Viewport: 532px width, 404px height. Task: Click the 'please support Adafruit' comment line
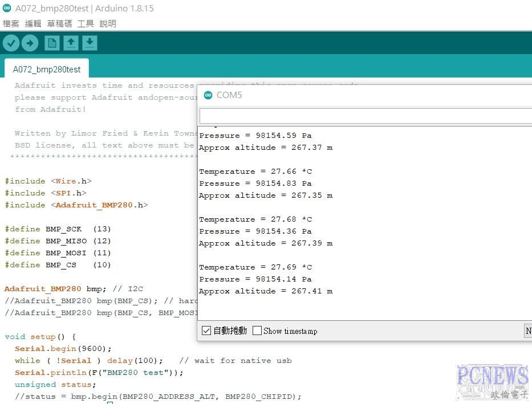coord(106,97)
